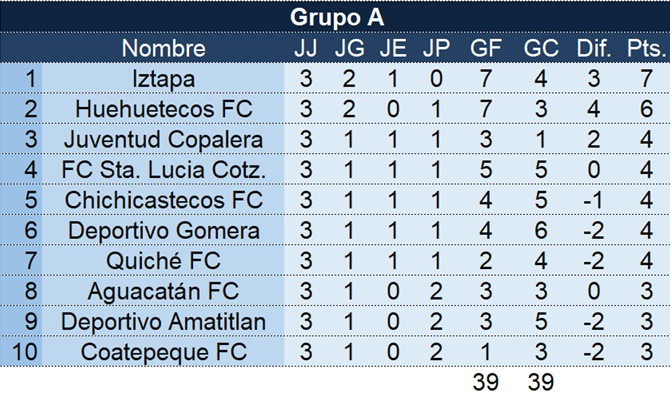This screenshot has height=395, width=670.
Task: Select Iztapa's points value of 7
Action: coord(646,79)
